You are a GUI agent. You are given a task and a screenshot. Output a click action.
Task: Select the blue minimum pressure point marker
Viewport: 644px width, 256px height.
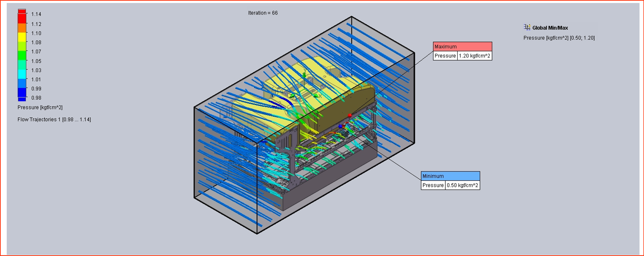[340, 127]
